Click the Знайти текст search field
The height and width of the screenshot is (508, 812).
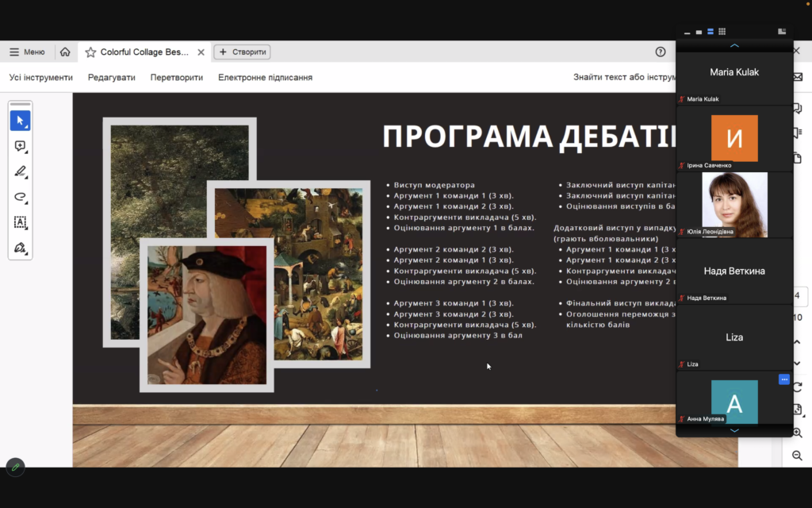[624, 77]
